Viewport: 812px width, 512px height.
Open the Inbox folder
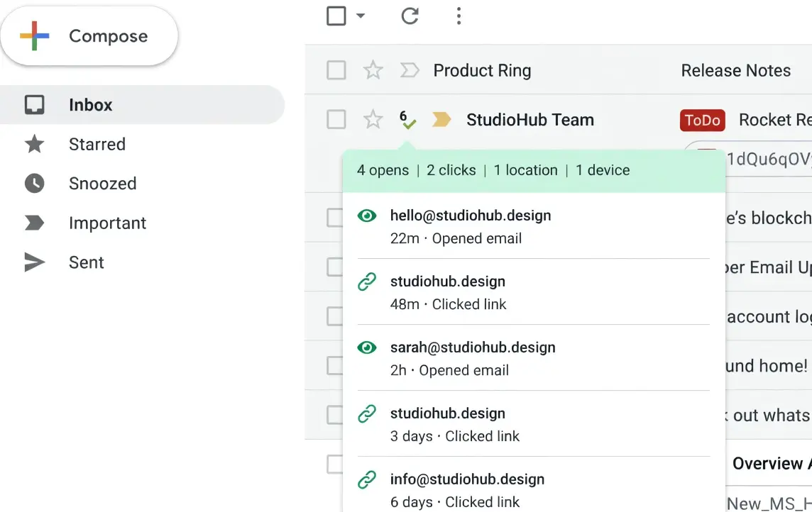point(142,104)
